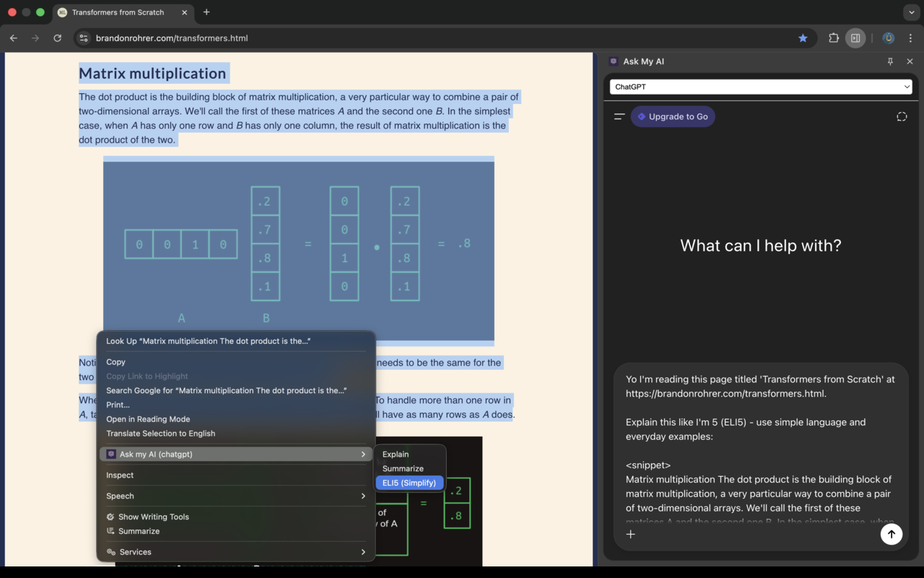Select Show Writing Tools
Image resolution: width=924 pixels, height=578 pixels.
click(x=236, y=517)
